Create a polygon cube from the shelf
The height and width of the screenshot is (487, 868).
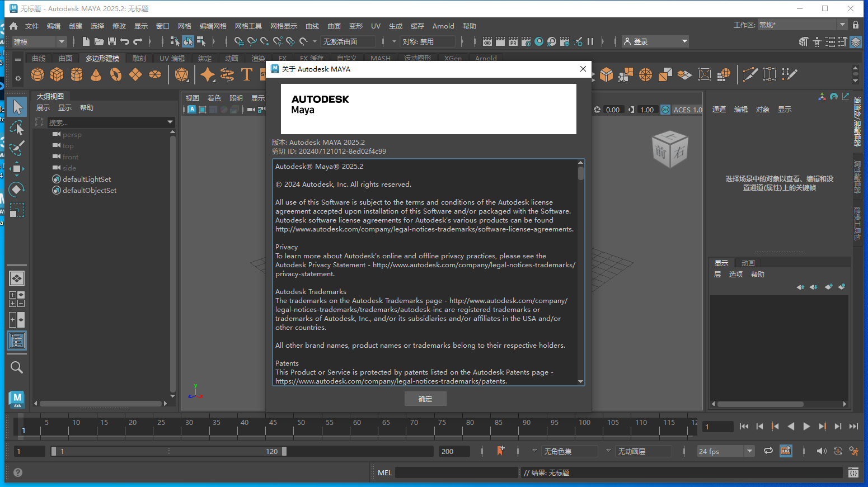[57, 74]
